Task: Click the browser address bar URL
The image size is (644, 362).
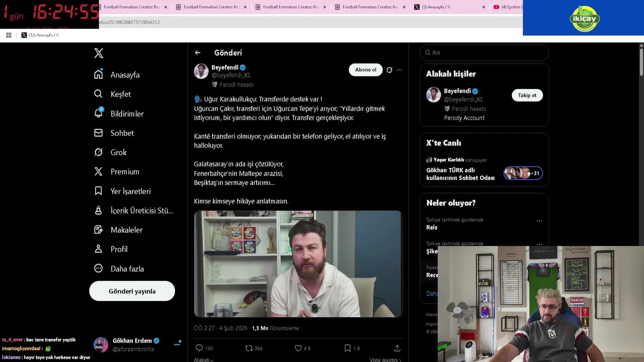Action: coord(129,22)
